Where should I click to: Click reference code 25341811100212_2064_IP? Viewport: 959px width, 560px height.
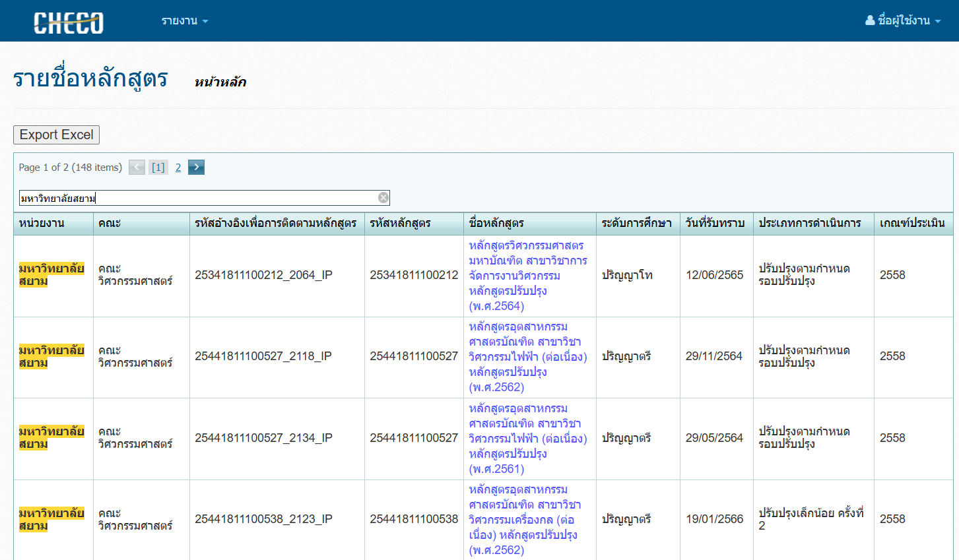(263, 275)
